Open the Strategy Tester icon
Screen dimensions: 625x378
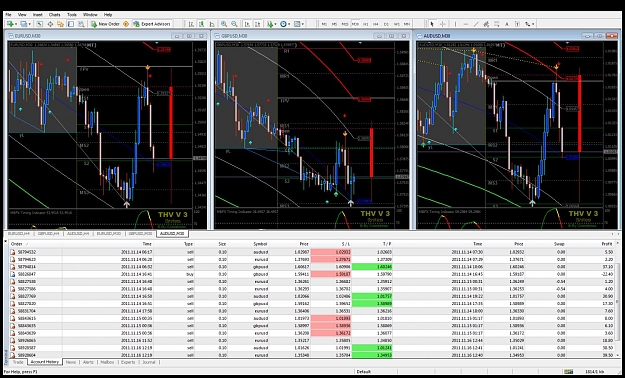81,24
